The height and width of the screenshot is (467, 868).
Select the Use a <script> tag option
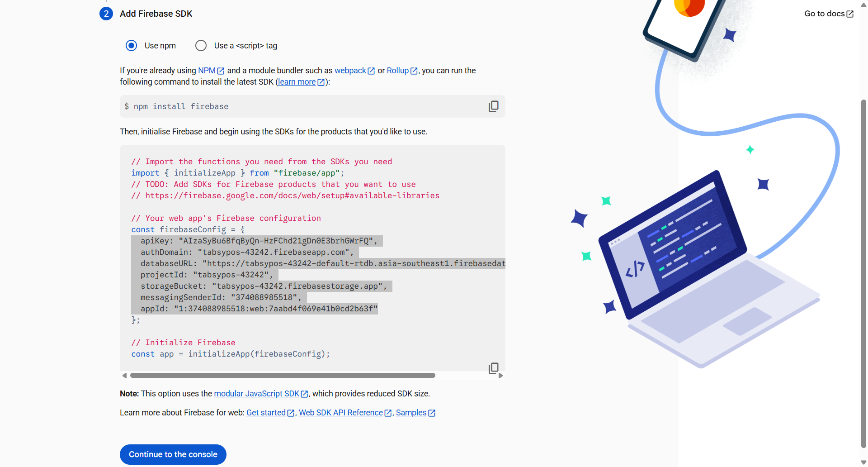point(201,46)
